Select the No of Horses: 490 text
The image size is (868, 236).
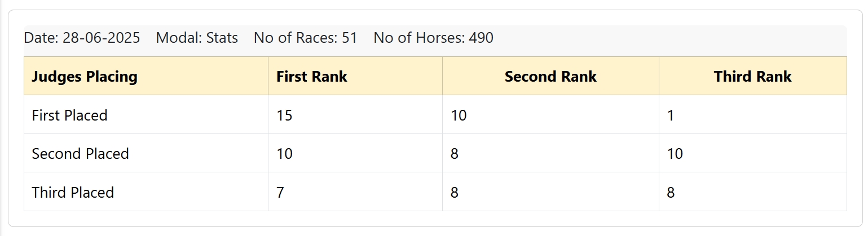coord(433,38)
